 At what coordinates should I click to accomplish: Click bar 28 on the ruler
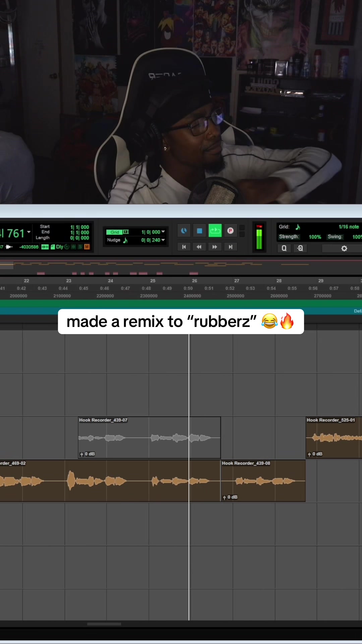point(279,281)
